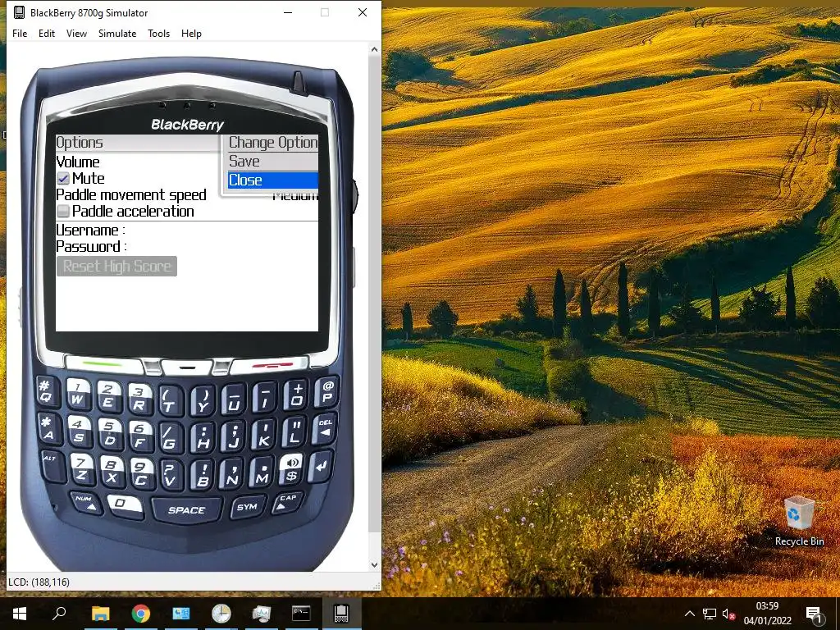Select Change Option in device popup menu
Screen dimensions: 840x630
pos(272,143)
